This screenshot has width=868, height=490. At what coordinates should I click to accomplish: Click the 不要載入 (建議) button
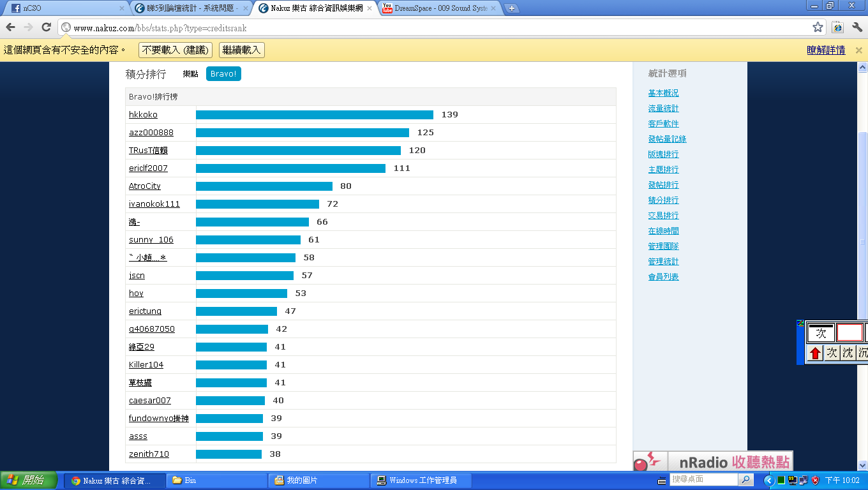point(175,50)
